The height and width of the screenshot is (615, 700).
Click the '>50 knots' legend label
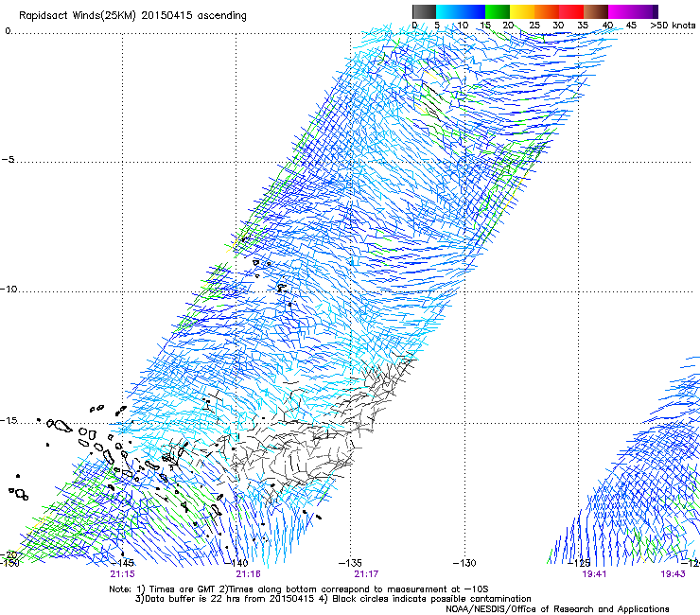[x=673, y=25]
